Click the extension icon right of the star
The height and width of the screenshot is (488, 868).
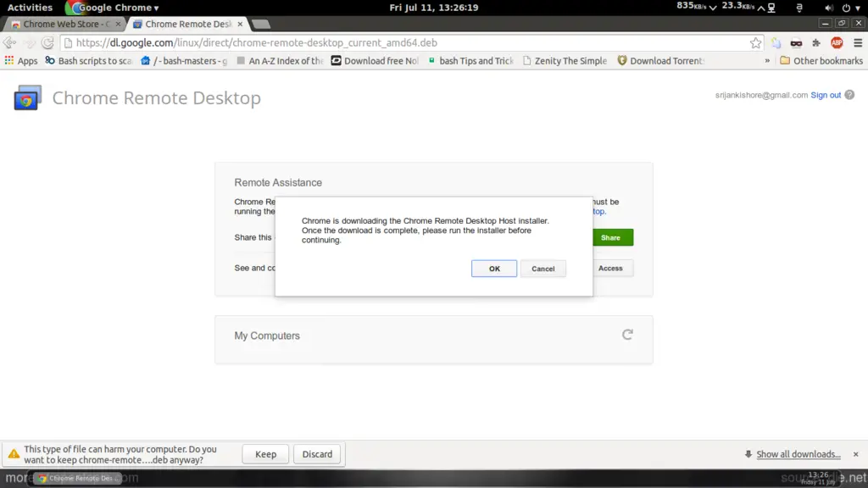[x=776, y=42]
